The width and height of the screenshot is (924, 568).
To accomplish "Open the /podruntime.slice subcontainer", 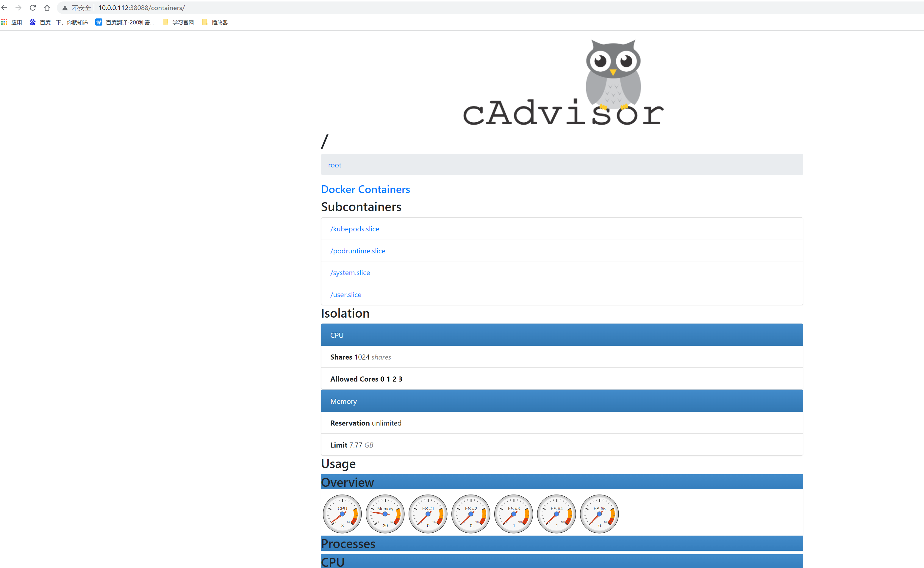I will pos(357,251).
